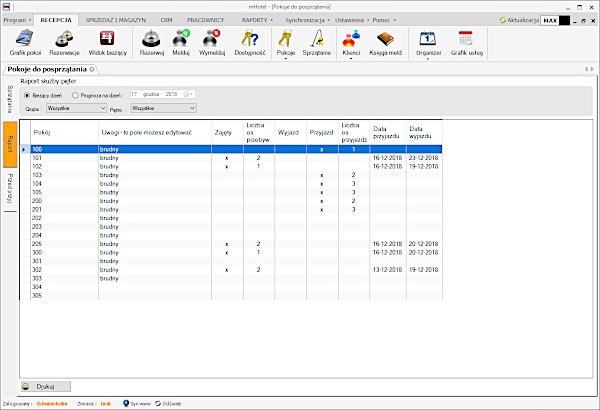This screenshot has width=600, height=410.
Task: Click the Rezerwuj bell icon
Action: pos(152,41)
